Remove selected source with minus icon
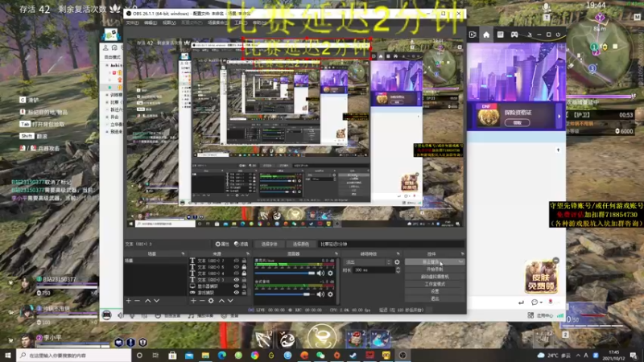Image resolution: width=644 pixels, height=362 pixels. pos(202,301)
